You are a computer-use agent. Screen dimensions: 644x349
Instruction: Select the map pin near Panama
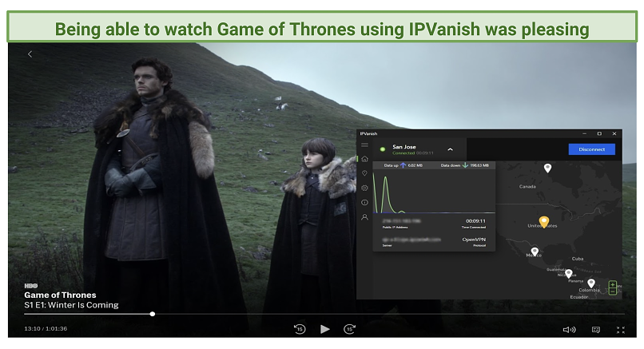pyautogui.click(x=569, y=273)
